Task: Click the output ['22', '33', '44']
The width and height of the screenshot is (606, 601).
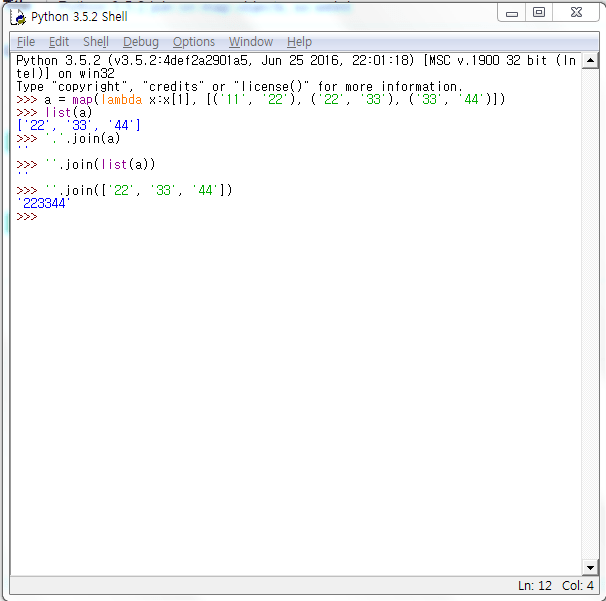Action: coord(78,125)
